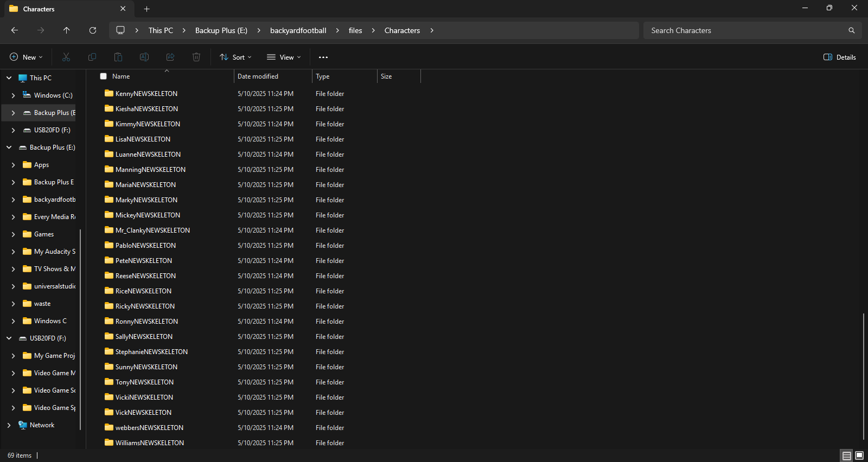The image size is (868, 462).
Task: Click Backup Plus (E:) in breadcrumb
Action: (x=221, y=30)
